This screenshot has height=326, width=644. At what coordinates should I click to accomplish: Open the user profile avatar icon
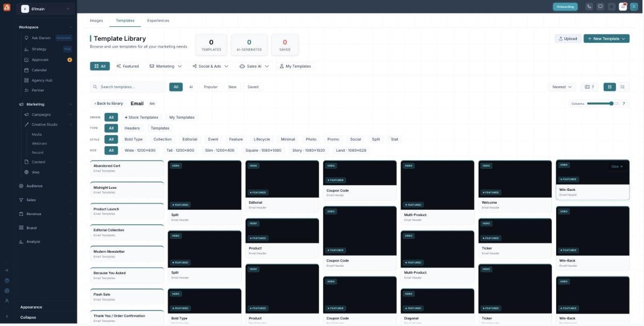tap(634, 7)
